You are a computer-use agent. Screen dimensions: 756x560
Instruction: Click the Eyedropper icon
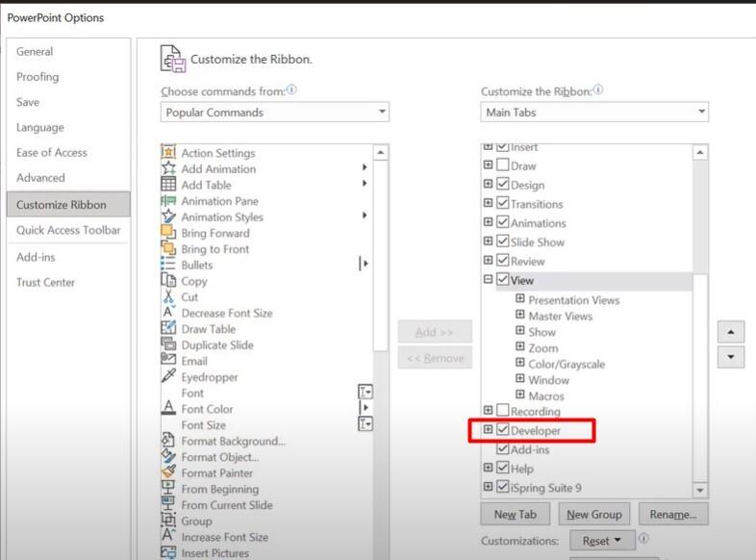tap(168, 376)
